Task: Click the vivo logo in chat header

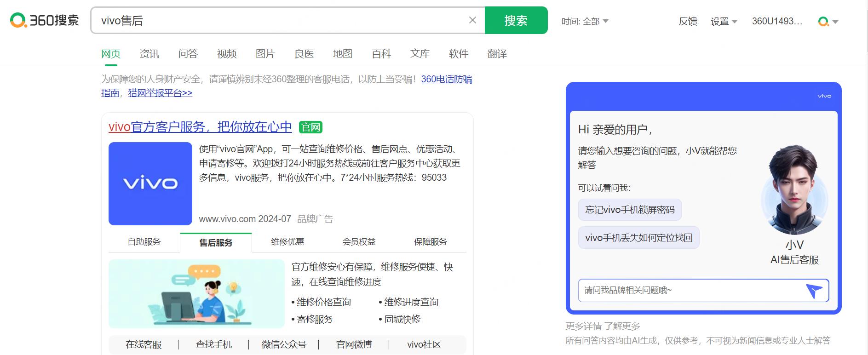Action: pos(824,96)
